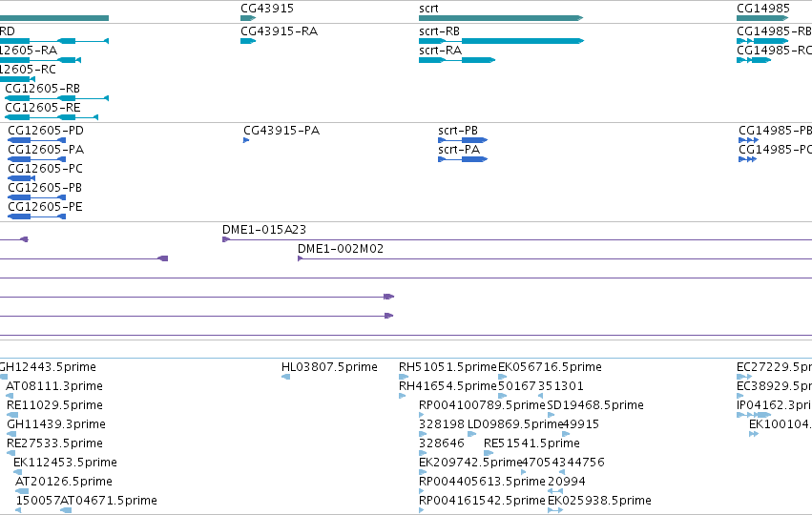The image size is (812, 515).
Task: Click the CG43915-RA transcript label
Action: (x=280, y=31)
